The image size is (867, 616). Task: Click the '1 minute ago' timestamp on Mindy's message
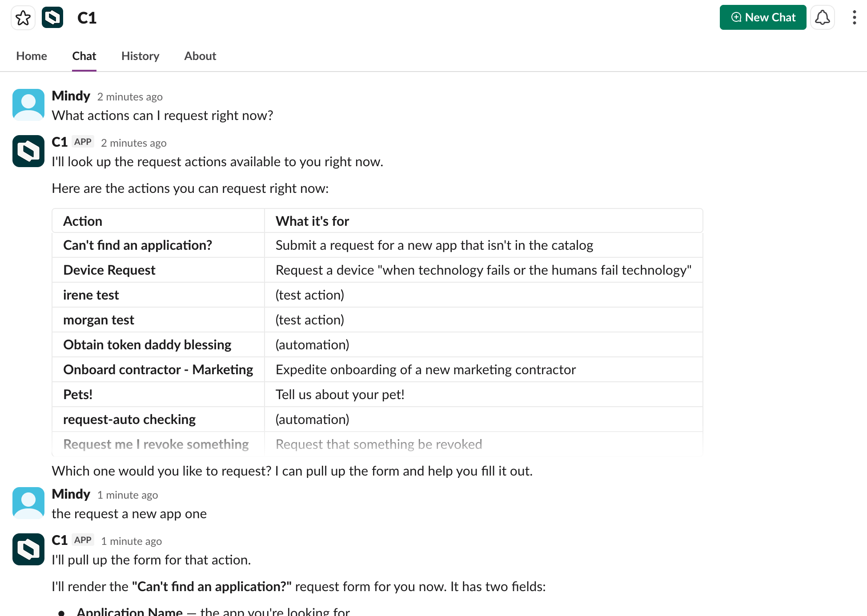tap(128, 495)
